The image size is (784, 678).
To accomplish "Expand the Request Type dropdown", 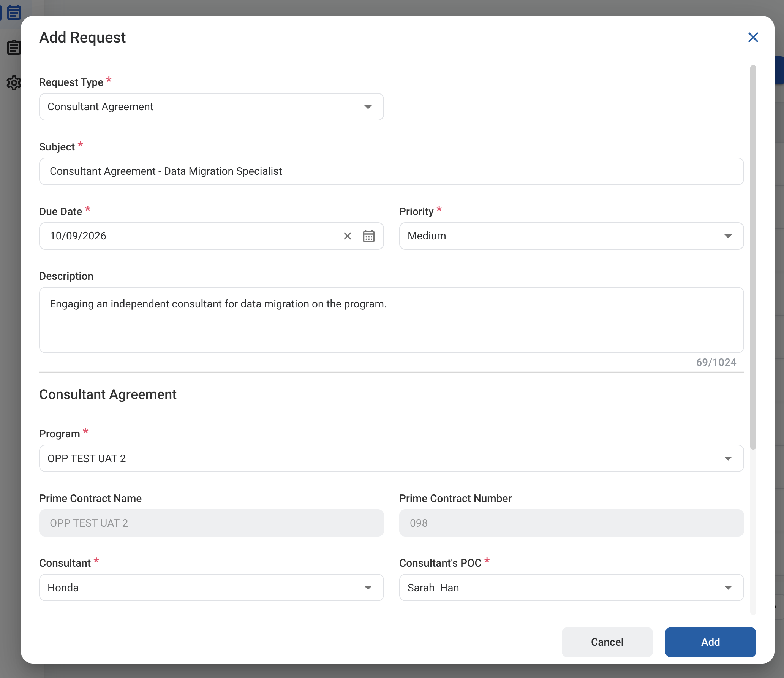I will (211, 107).
